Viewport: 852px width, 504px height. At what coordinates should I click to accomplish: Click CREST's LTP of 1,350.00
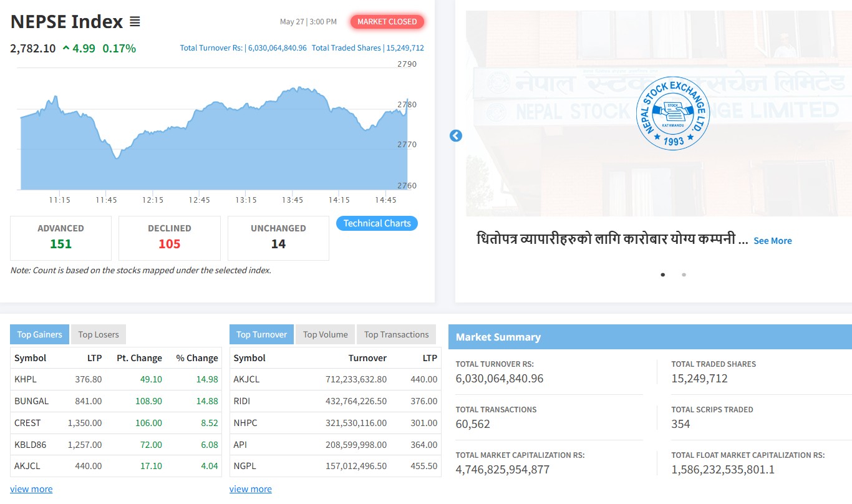pyautogui.click(x=85, y=423)
